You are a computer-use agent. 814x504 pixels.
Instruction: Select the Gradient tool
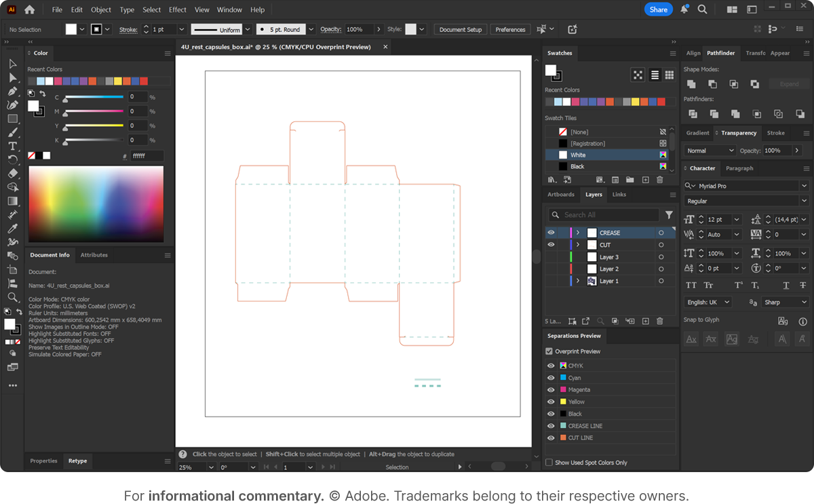12,201
